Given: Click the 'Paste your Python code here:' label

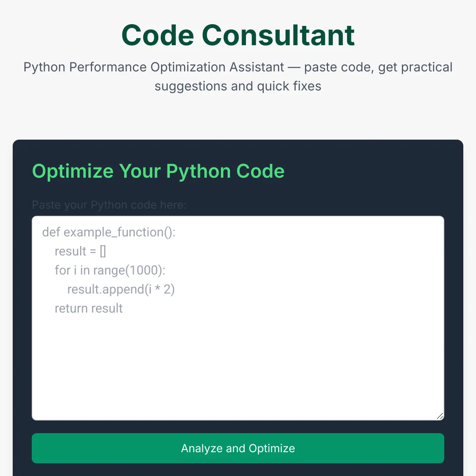Looking at the screenshot, I should pos(109,205).
